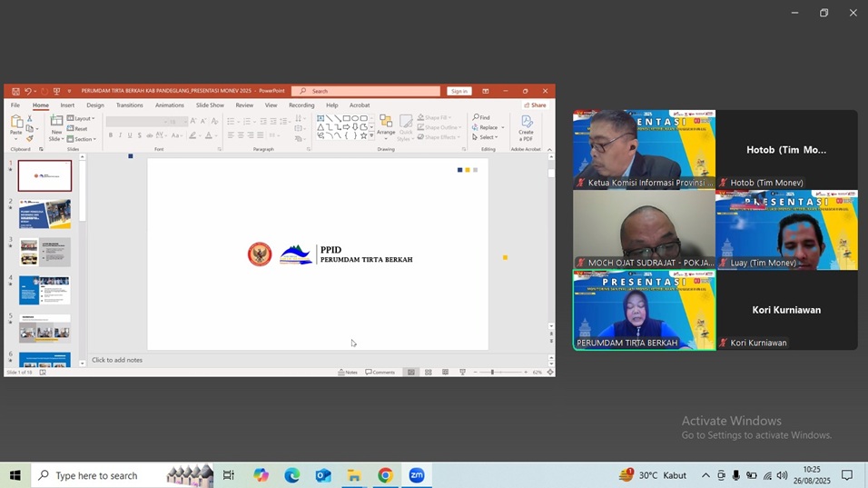
Task: Toggle Notes pane in status bar
Action: (348, 373)
